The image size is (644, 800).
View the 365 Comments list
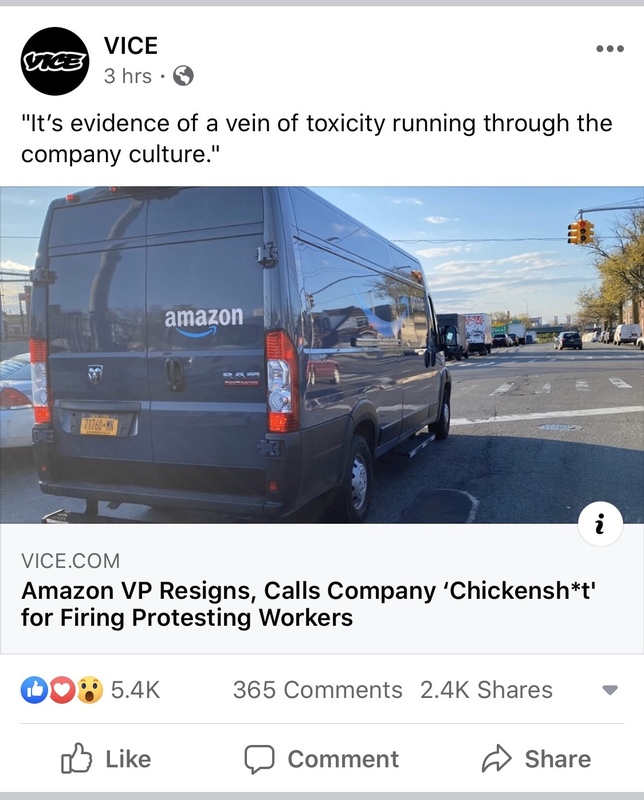[317, 690]
